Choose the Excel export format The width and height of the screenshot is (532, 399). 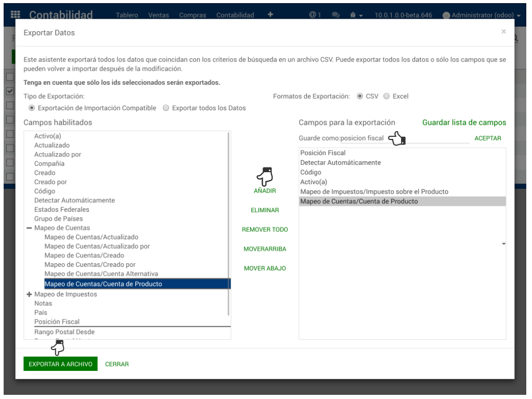[x=386, y=96]
